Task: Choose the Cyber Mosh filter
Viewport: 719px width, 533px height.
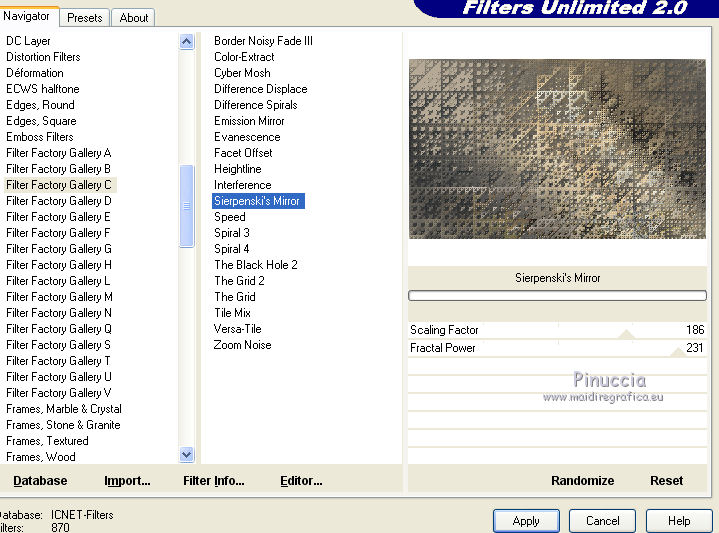Action: [x=242, y=73]
